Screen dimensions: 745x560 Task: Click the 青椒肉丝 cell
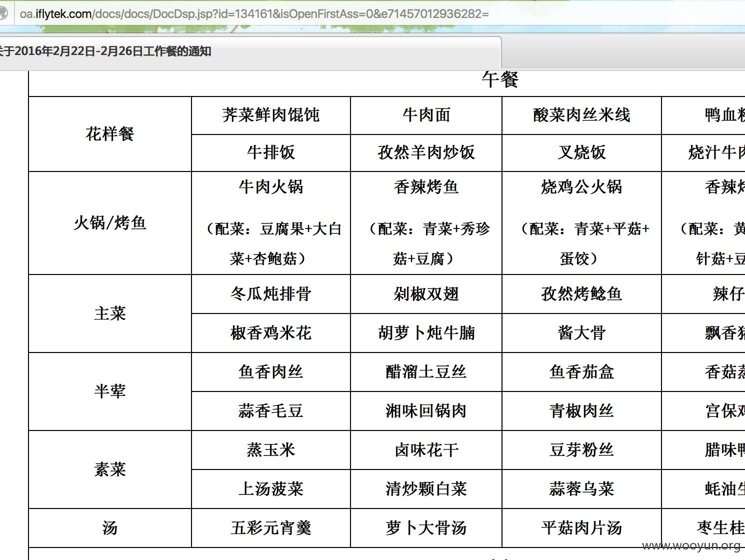[582, 411]
